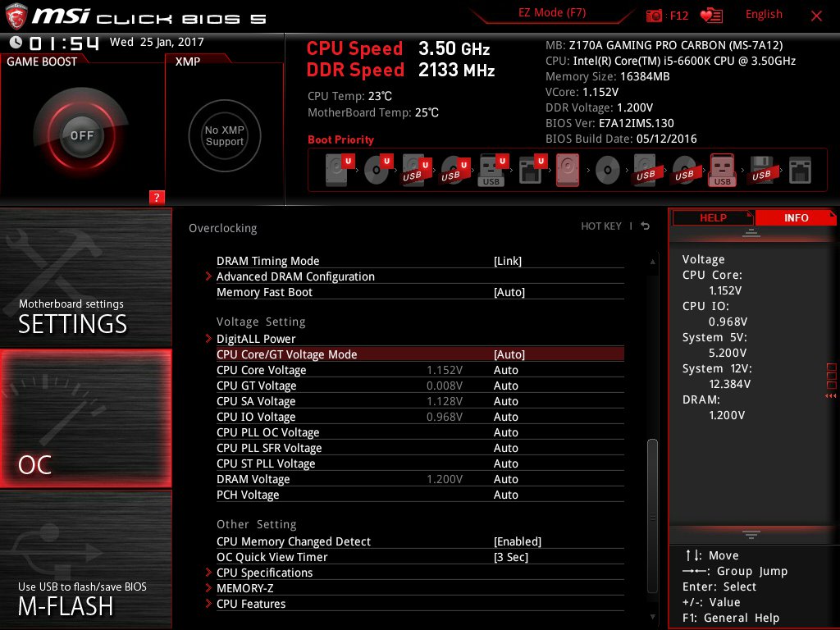Click the back arrow next to HOT KEY

pos(646,226)
